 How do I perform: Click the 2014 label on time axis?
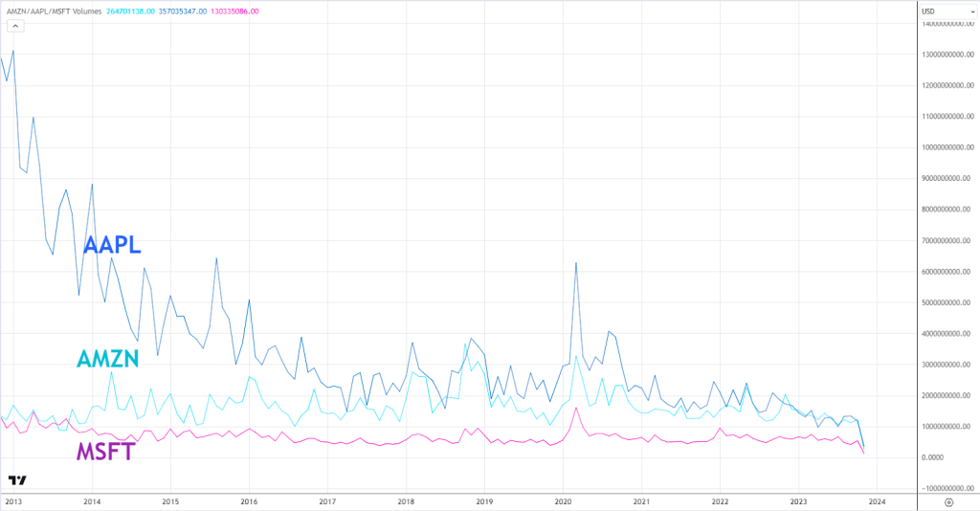pyautogui.click(x=92, y=501)
